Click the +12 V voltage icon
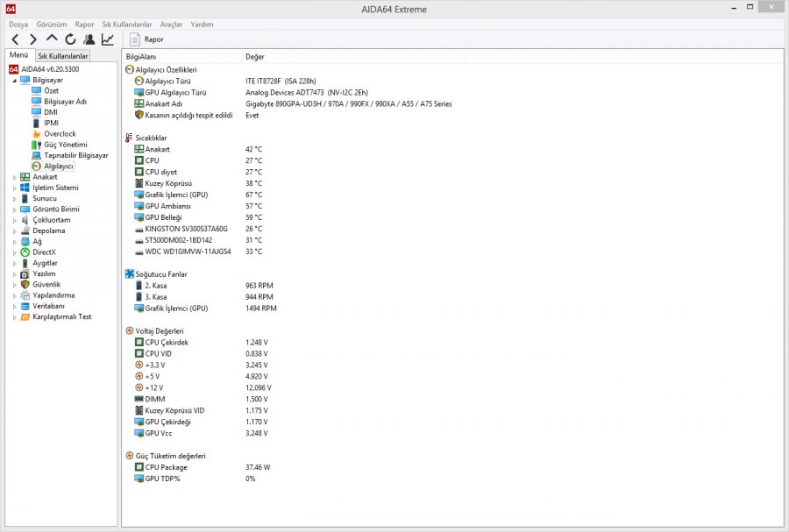Image resolution: width=789 pixels, height=532 pixels. click(x=139, y=387)
